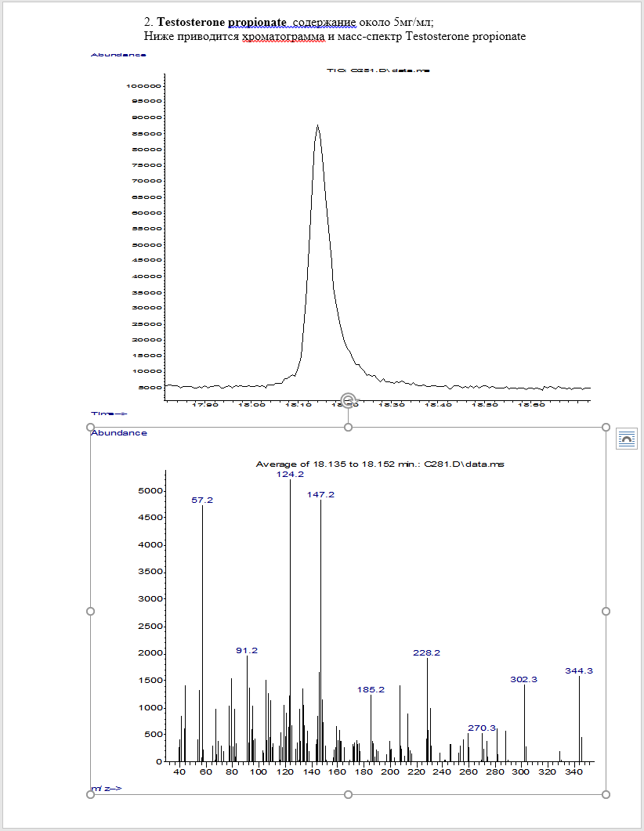
Task: Click the top-middle resize handle of the spectrum image
Action: point(349,427)
